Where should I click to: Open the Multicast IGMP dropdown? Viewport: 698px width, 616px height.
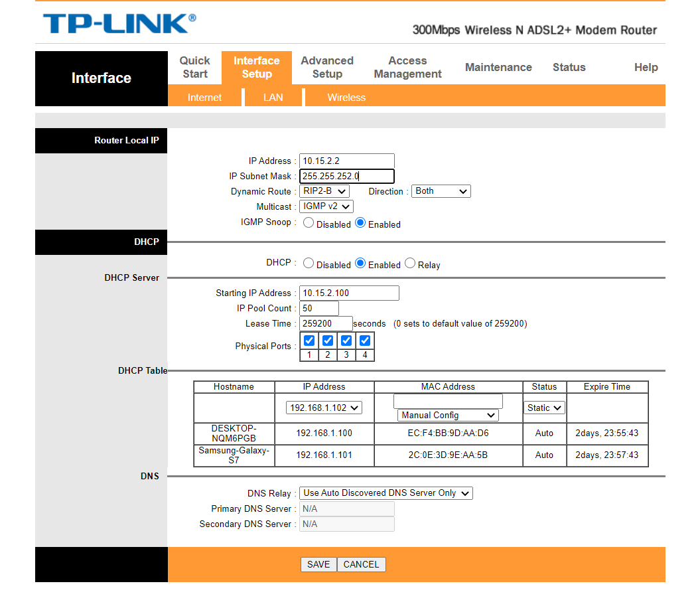[326, 206]
